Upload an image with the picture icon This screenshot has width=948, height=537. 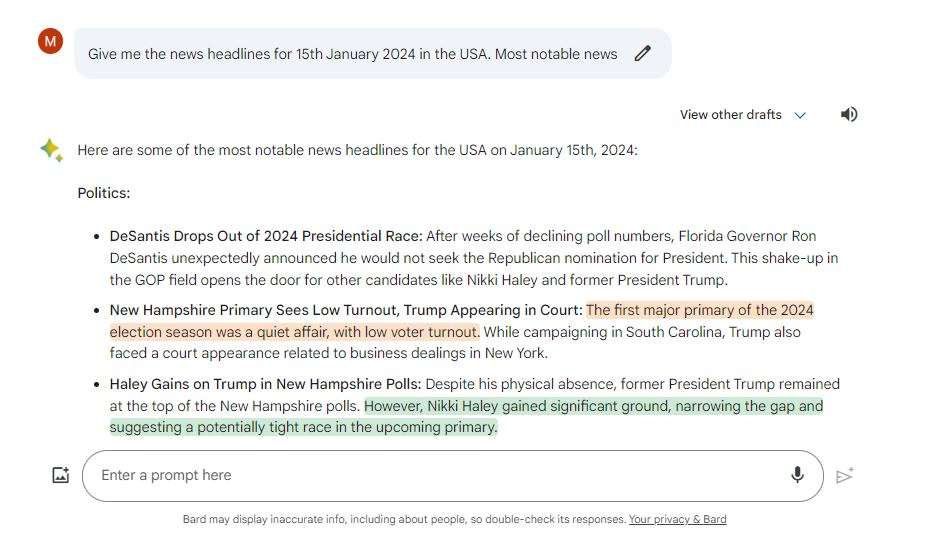[x=60, y=475]
